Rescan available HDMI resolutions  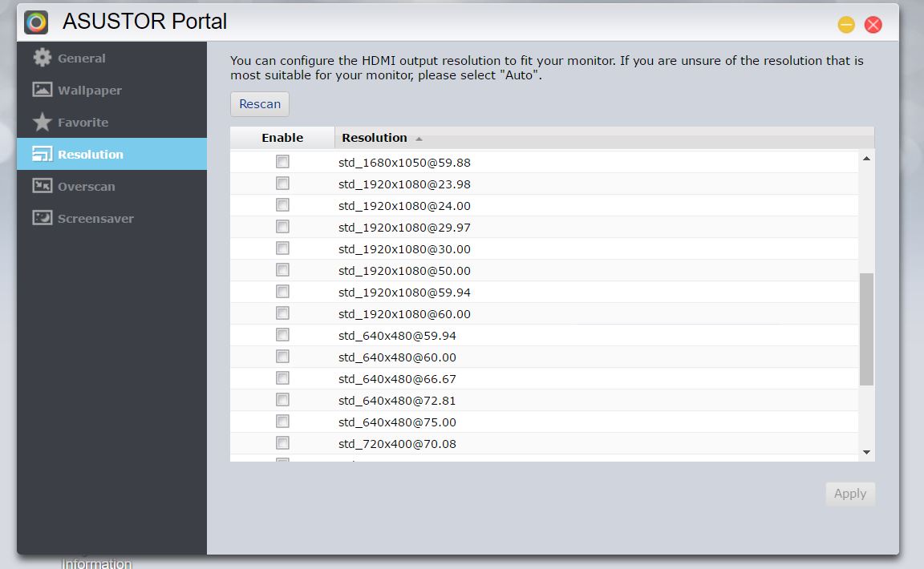click(x=260, y=103)
